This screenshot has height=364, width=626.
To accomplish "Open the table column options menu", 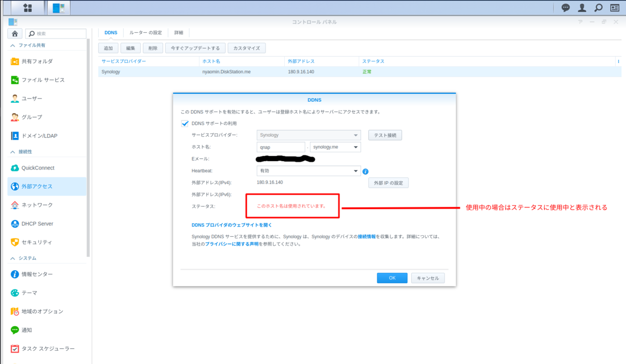I will (619, 61).
